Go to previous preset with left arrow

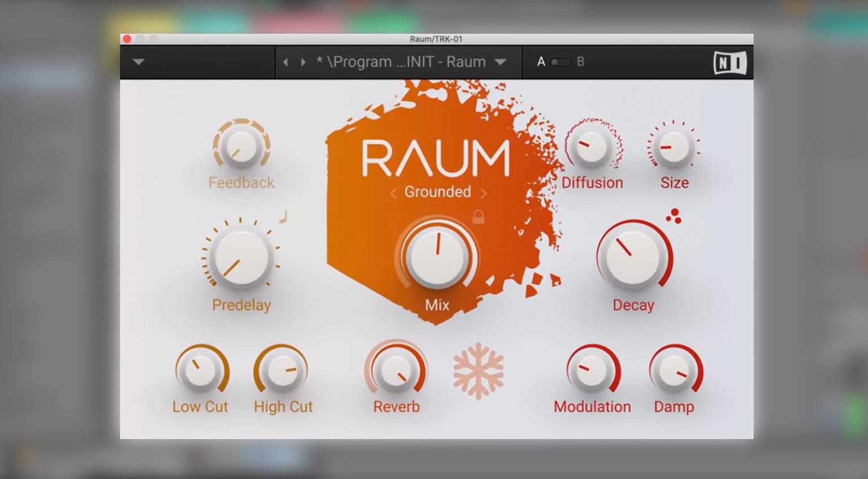tap(286, 62)
